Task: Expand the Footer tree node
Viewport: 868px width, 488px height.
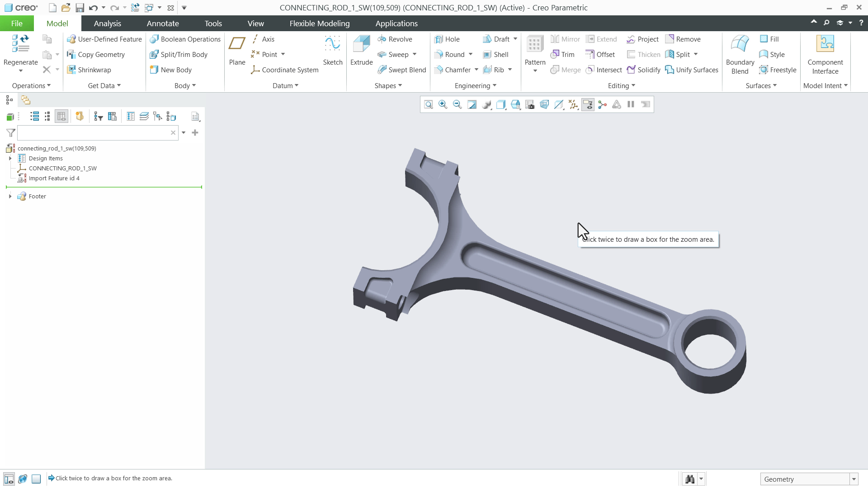Action: click(x=10, y=197)
